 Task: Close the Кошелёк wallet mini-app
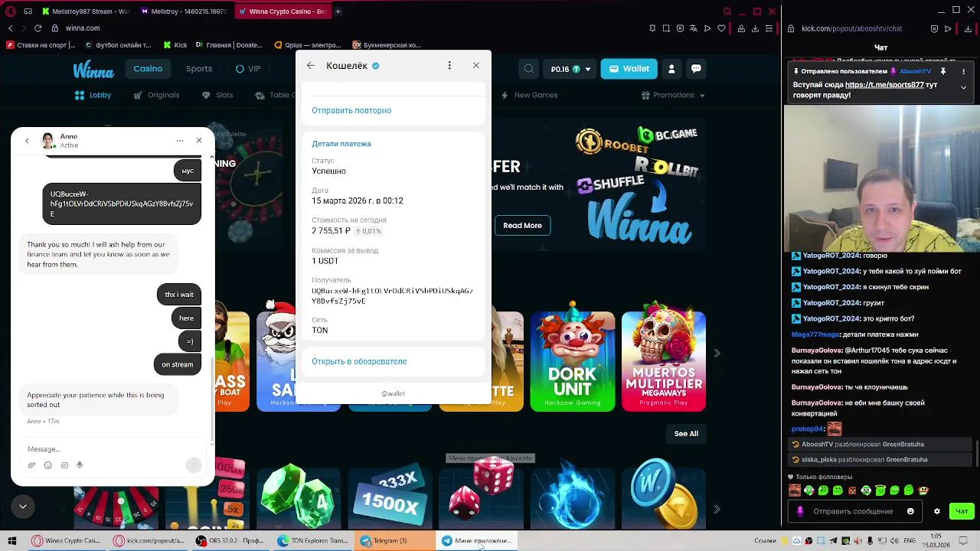[x=476, y=66]
